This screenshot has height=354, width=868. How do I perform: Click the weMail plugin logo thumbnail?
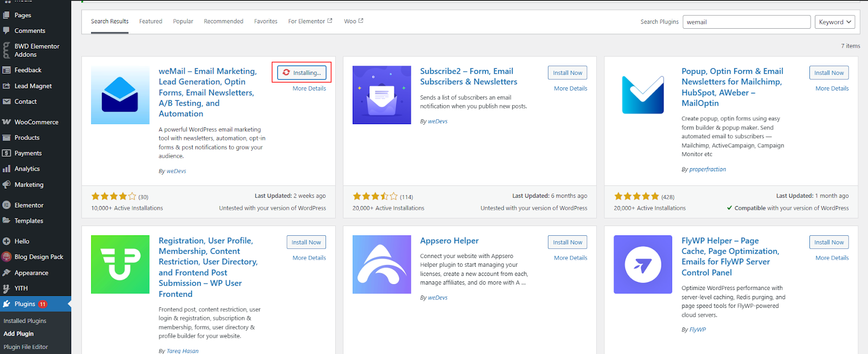[x=120, y=95]
